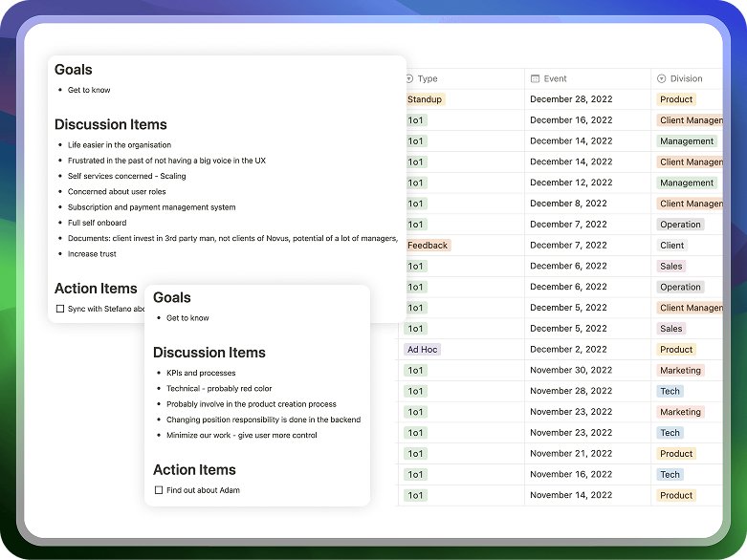Click 'Life easier in the organisation' bullet
Viewport: 747px width, 560px height.
pyautogui.click(x=120, y=144)
